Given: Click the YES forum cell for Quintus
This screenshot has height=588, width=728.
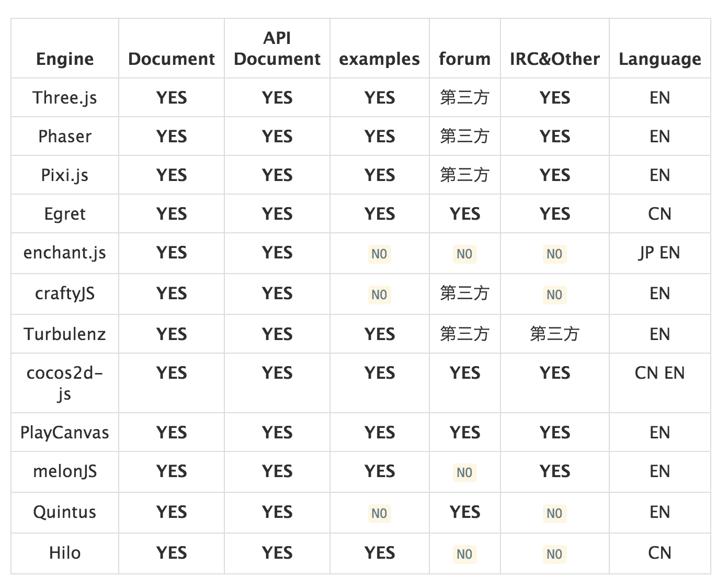Looking at the screenshot, I should tap(465, 512).
